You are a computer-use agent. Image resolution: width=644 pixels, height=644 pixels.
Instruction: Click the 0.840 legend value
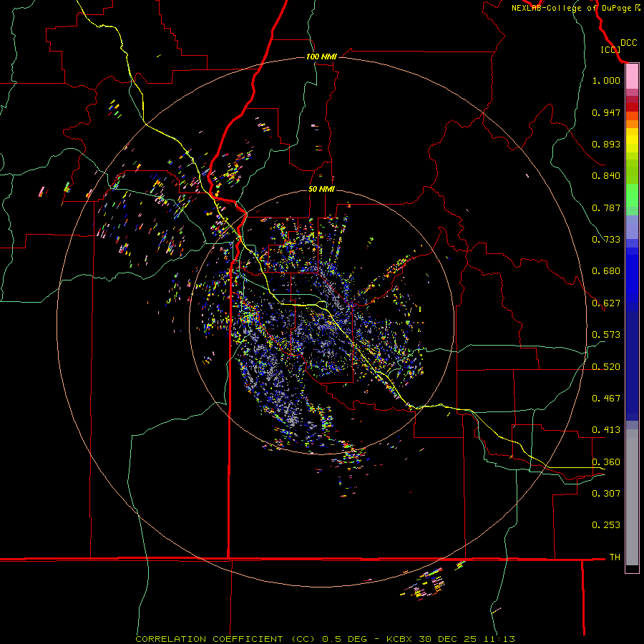606,176
